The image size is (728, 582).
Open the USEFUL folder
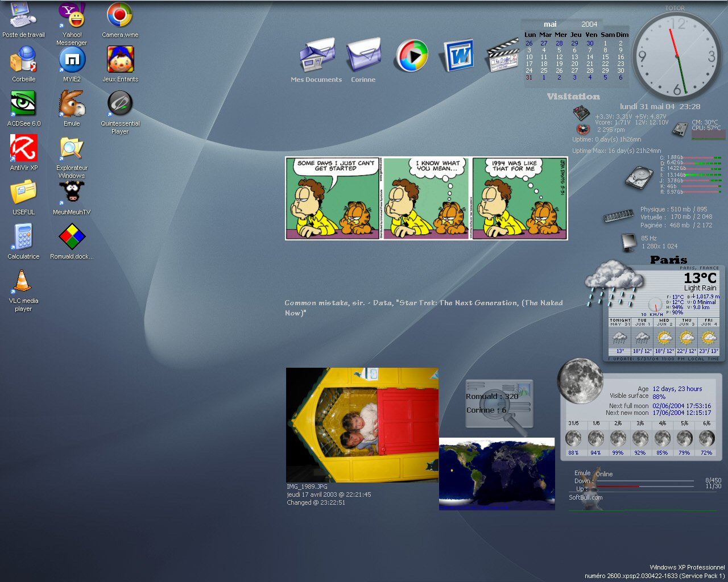23,197
